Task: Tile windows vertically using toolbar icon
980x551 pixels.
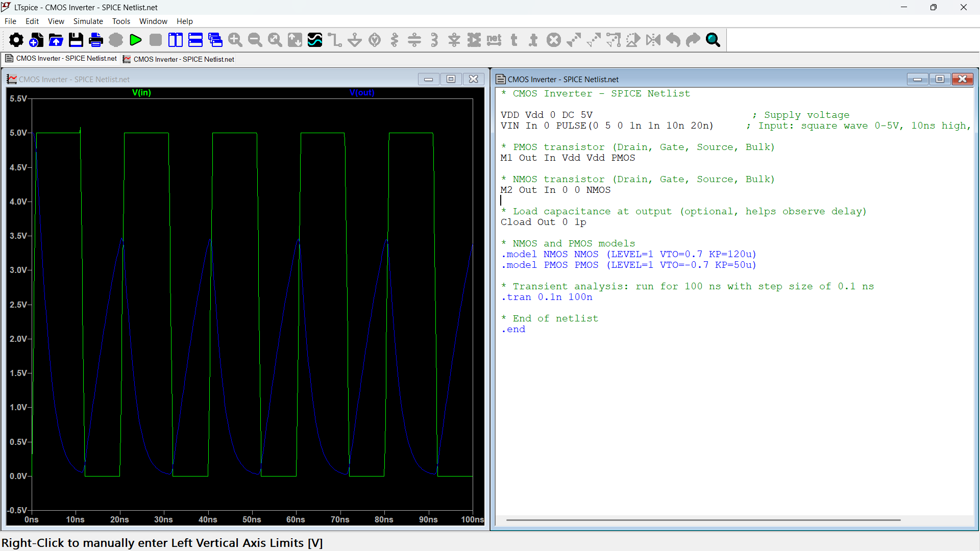Action: pyautogui.click(x=176, y=40)
